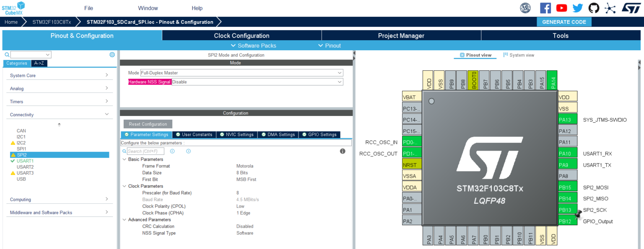
Task: Click the STM32CubeMX logo
Action: click(x=13, y=8)
